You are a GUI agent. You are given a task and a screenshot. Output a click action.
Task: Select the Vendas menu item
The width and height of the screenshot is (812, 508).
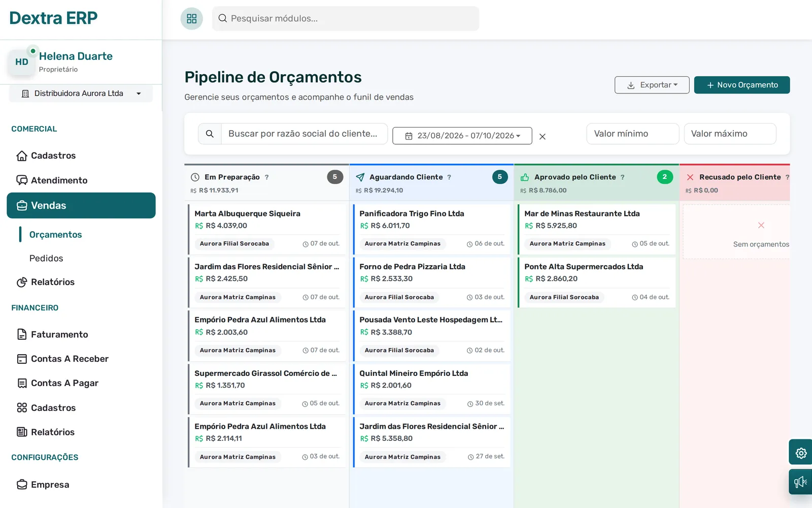click(81, 205)
